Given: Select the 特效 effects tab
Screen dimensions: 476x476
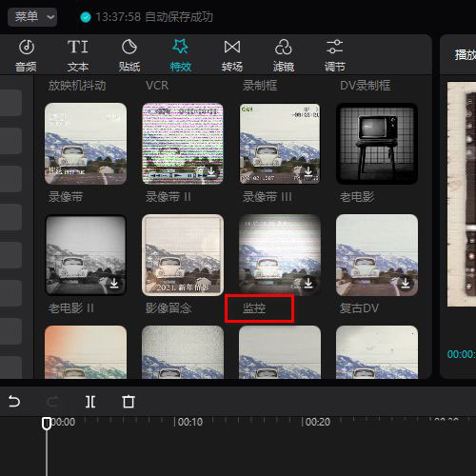Looking at the screenshot, I should point(181,55).
